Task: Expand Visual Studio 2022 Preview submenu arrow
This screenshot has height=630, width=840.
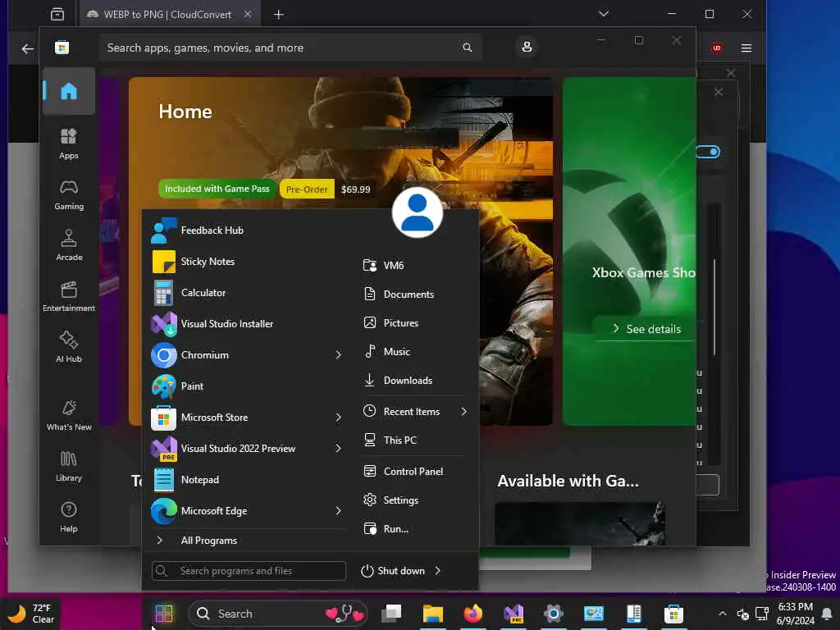Action: pos(339,449)
